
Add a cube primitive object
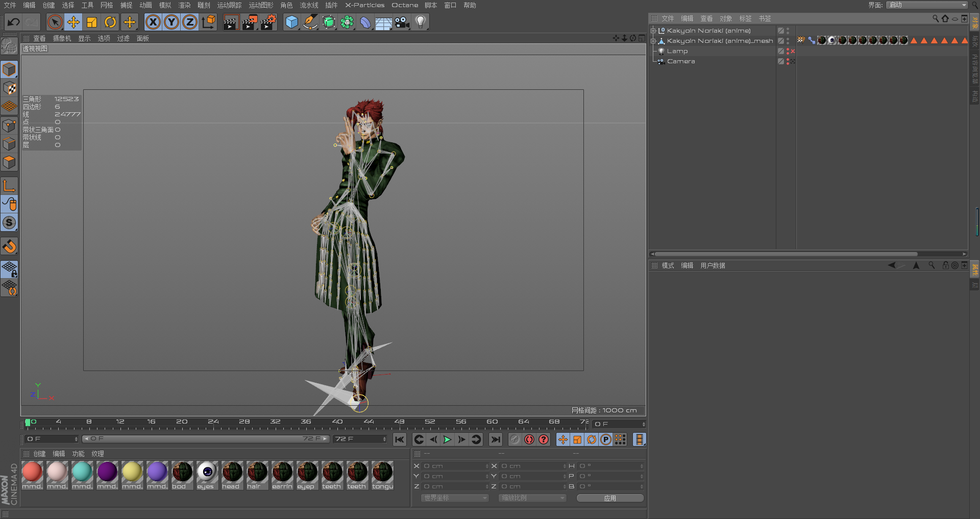(291, 22)
